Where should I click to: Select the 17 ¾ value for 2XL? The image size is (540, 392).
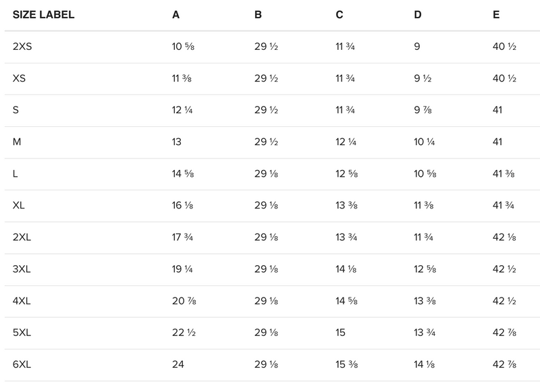click(x=183, y=237)
